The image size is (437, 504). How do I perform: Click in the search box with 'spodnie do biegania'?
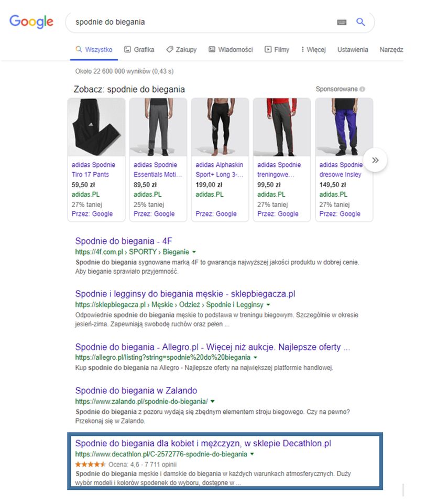point(199,22)
